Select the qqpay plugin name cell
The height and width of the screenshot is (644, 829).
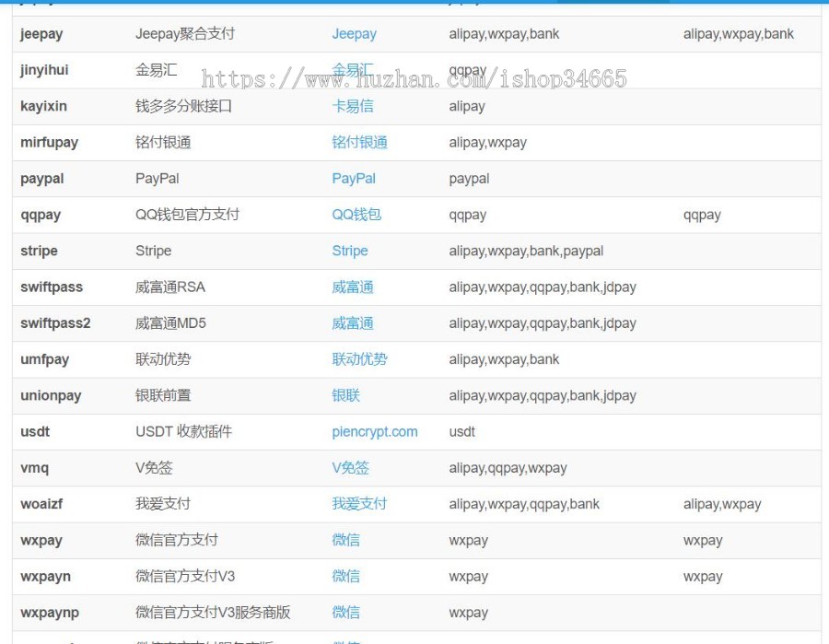pyautogui.click(x=41, y=215)
